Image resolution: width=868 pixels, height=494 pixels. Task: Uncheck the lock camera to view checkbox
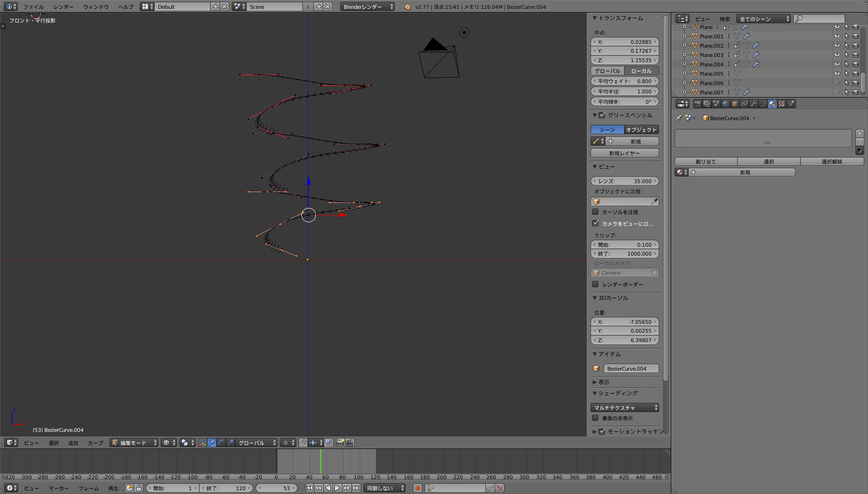[x=595, y=223]
